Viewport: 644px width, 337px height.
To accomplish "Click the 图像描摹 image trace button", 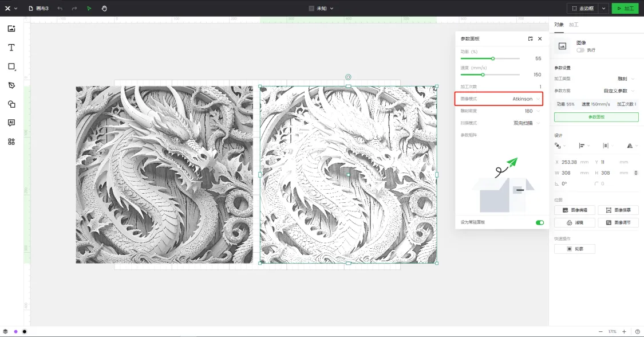I will tap(618, 210).
